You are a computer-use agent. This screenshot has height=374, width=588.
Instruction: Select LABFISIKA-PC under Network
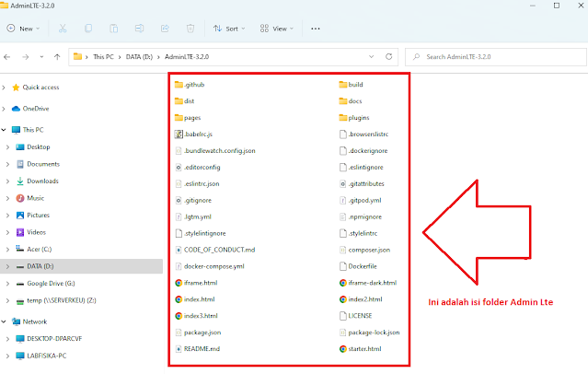(x=47, y=356)
